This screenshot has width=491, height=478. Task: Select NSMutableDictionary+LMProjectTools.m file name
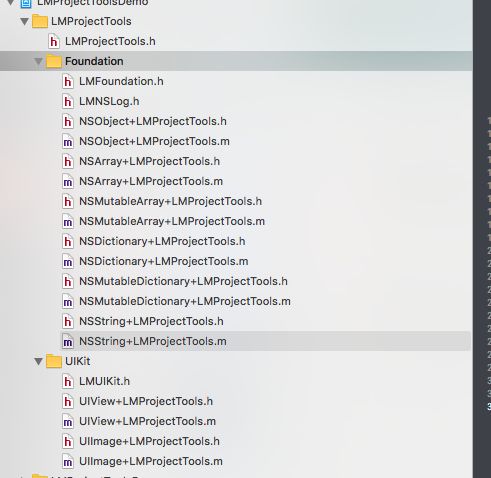click(185, 301)
